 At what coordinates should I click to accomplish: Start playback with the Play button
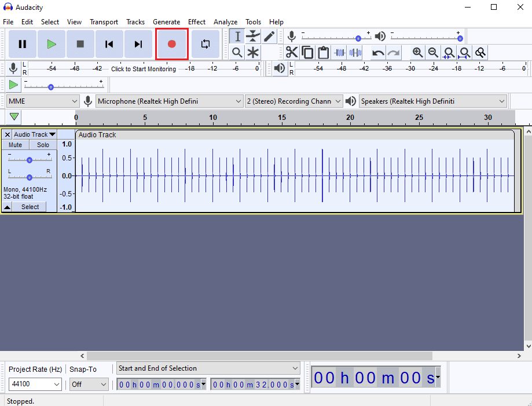[52, 44]
